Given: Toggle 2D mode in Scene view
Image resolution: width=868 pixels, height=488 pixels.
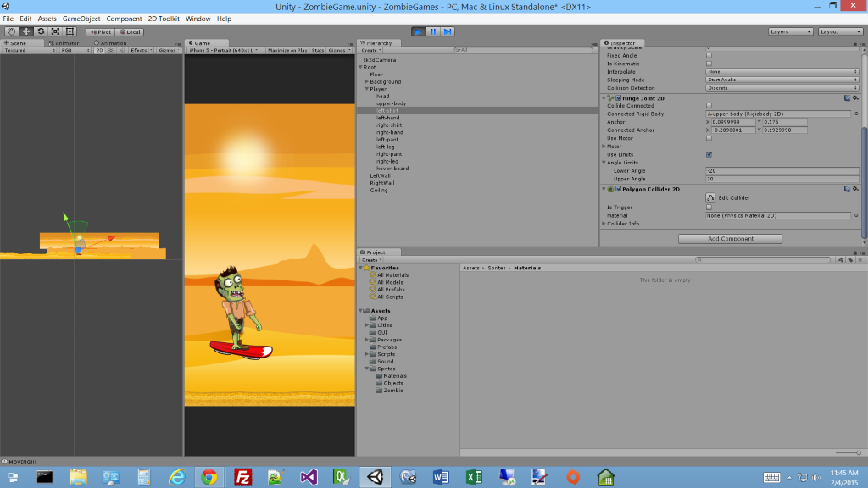Looking at the screenshot, I should tap(99, 50).
